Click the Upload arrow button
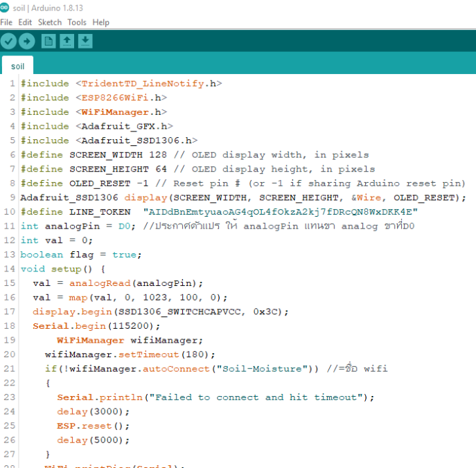The width and height of the screenshot is (476, 468). (27, 42)
